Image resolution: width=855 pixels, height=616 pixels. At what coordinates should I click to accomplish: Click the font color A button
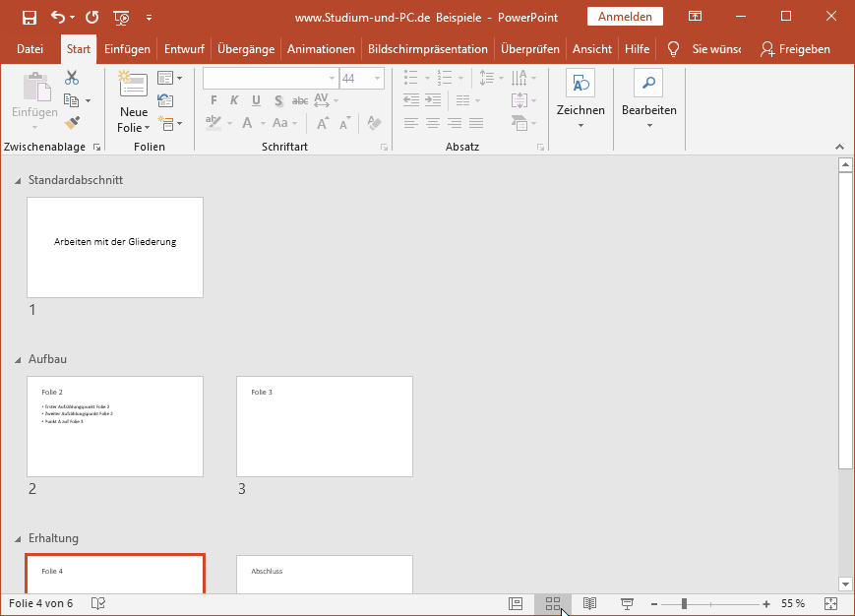tap(247, 123)
